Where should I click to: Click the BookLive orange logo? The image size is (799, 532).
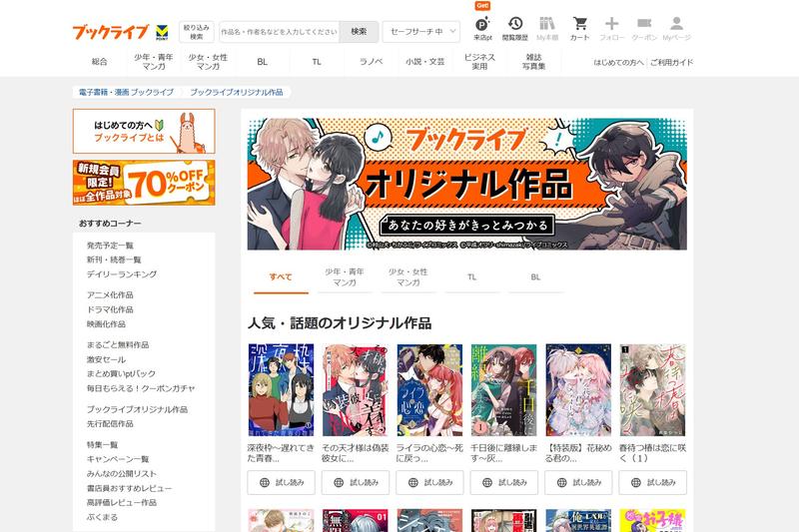(x=110, y=32)
